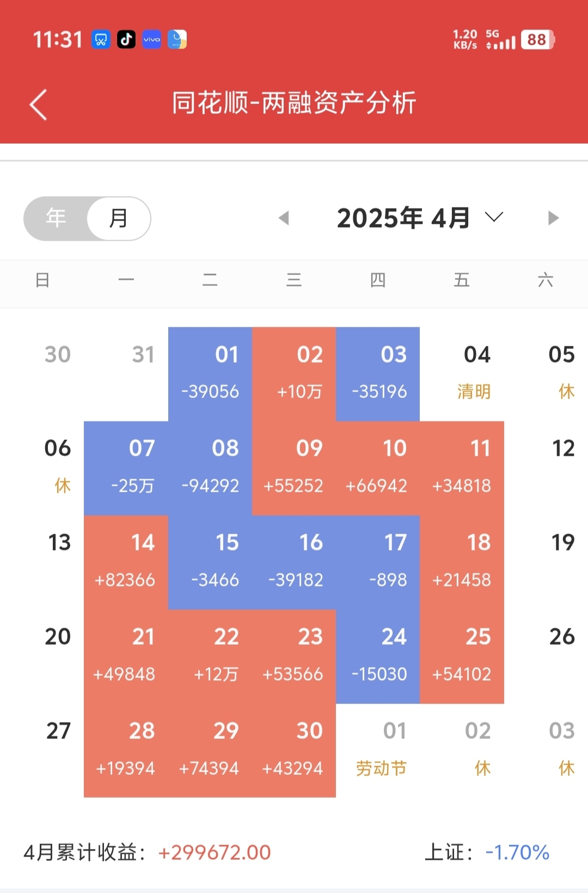The height and width of the screenshot is (893, 588).
Task: Go to previous month arrow
Action: (284, 218)
